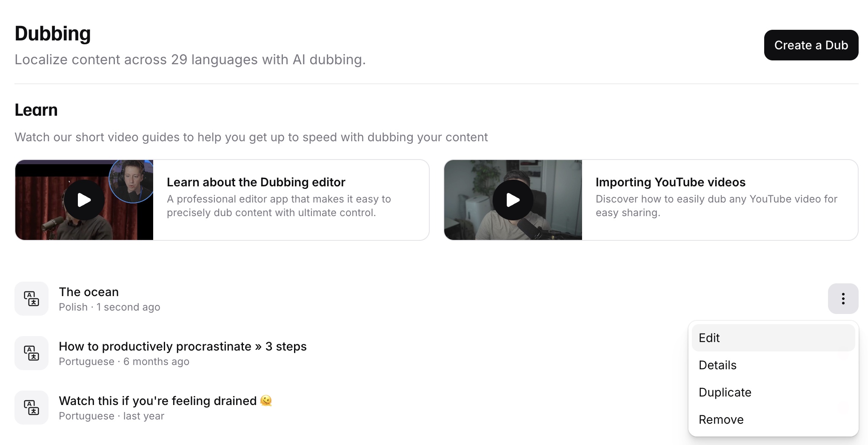Select Duplicate from the dropdown menu
Viewport: 868px width, 445px height.
coord(725,392)
